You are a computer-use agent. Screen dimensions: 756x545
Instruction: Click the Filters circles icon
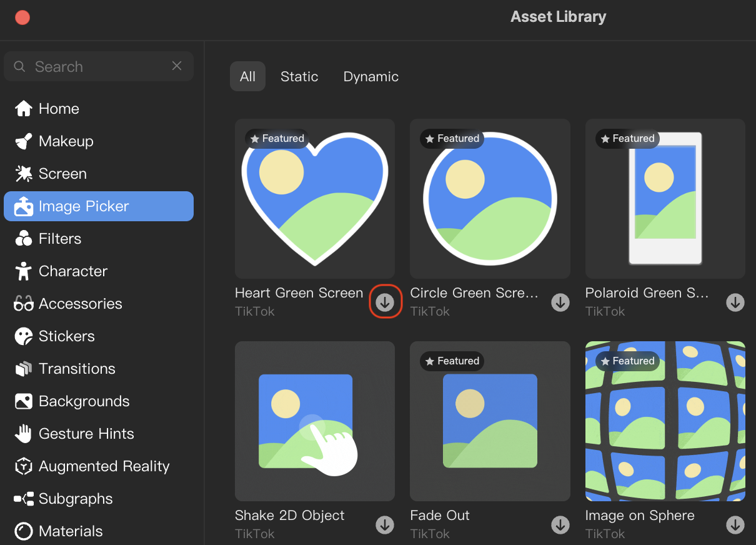(x=23, y=239)
